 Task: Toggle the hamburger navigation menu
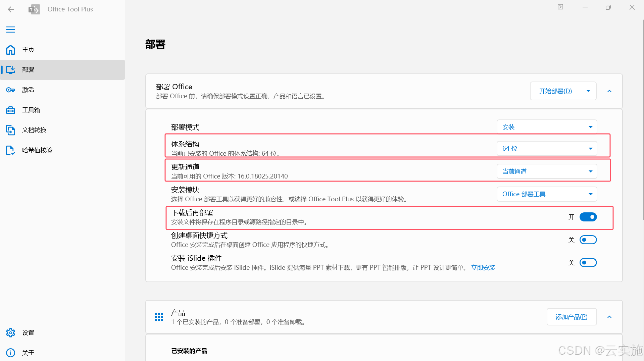pyautogui.click(x=11, y=30)
